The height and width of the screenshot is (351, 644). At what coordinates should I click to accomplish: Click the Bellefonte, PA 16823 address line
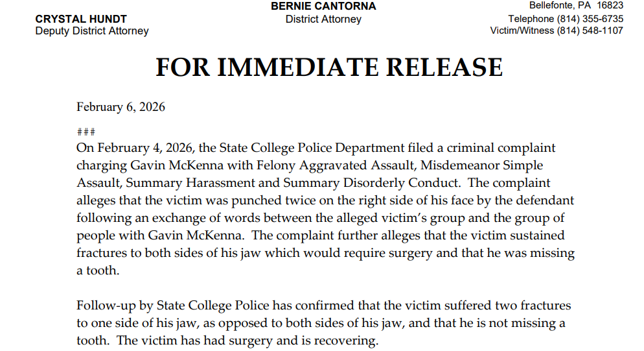(x=576, y=5)
